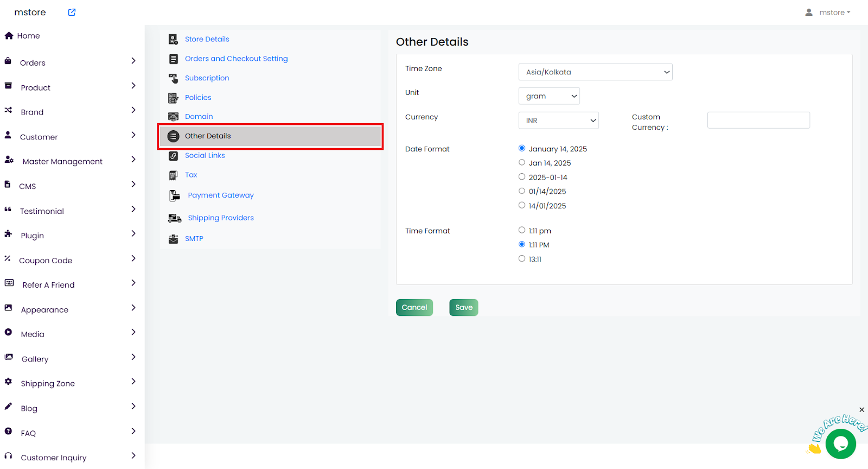The width and height of the screenshot is (868, 469).
Task: Click the Payment Gateway icon
Action: (x=174, y=195)
